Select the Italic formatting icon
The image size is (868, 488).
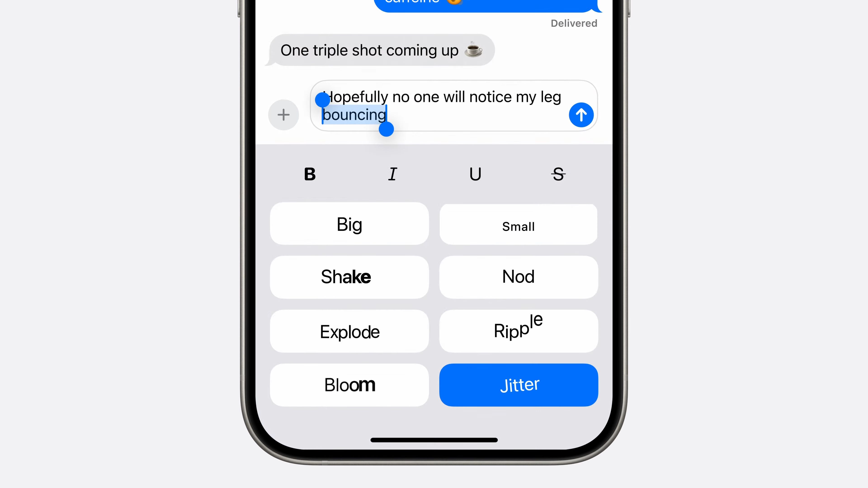pos(393,173)
